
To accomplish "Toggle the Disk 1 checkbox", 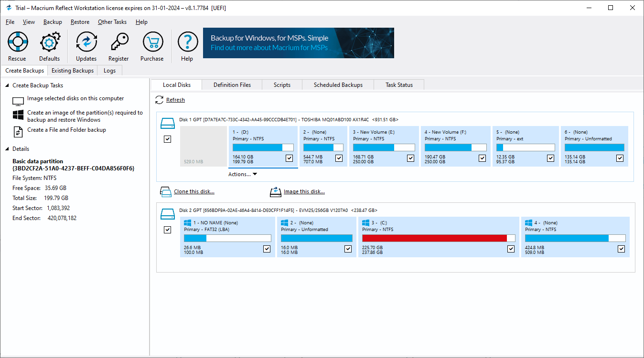I will click(167, 139).
